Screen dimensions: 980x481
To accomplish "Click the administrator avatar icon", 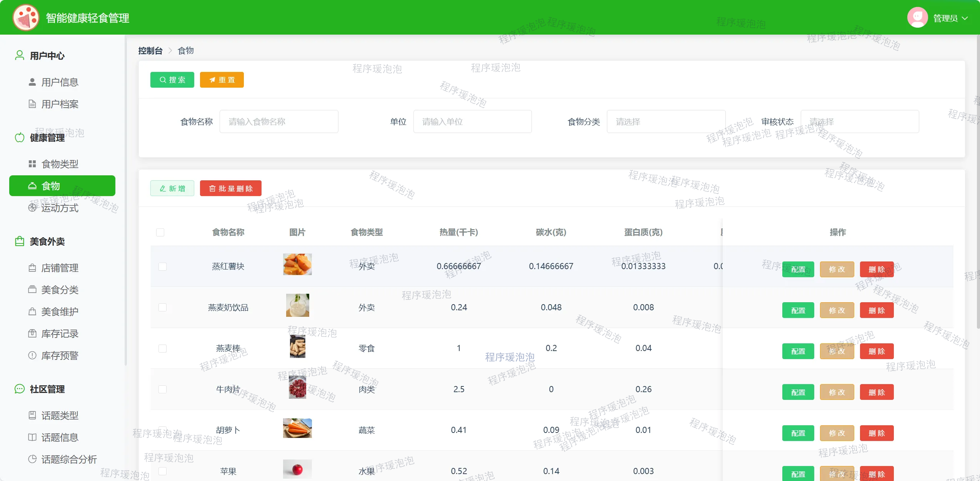I will point(917,18).
